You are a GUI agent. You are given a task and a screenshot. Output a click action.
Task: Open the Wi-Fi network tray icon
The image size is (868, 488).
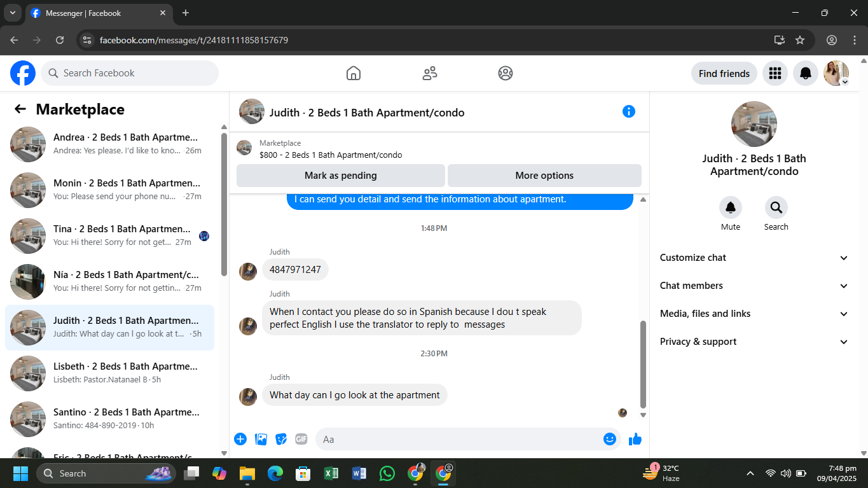tap(771, 473)
